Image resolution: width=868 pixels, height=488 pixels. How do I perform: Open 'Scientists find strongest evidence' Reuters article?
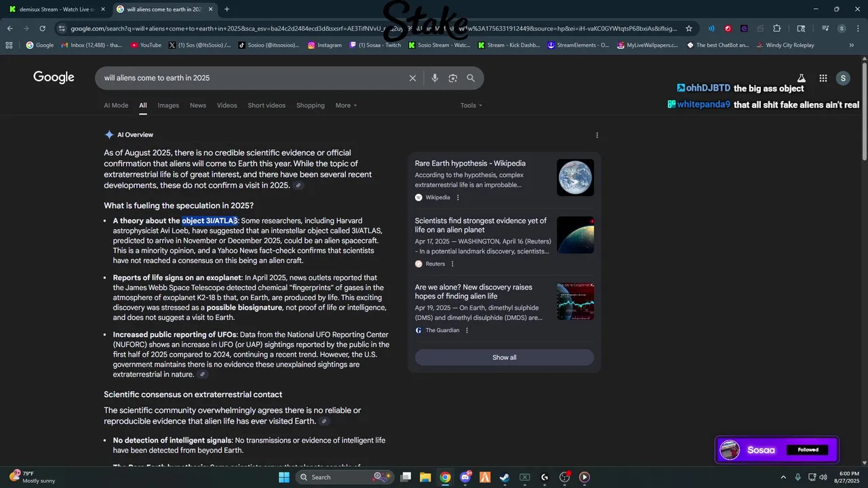481,225
